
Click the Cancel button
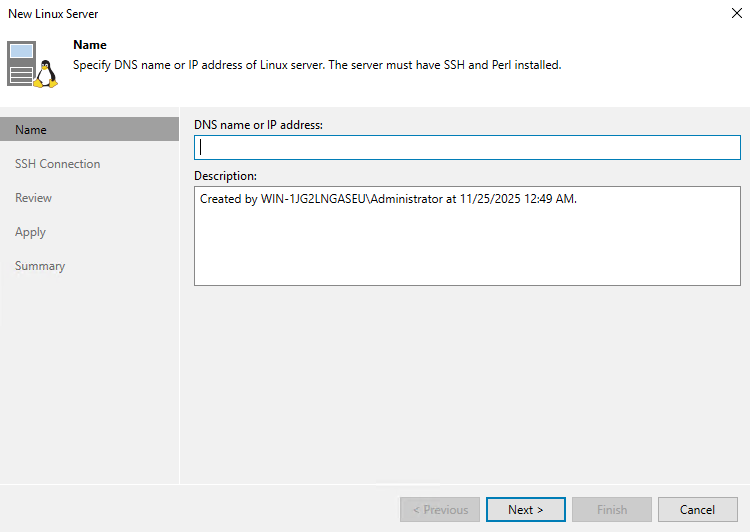[697, 509]
